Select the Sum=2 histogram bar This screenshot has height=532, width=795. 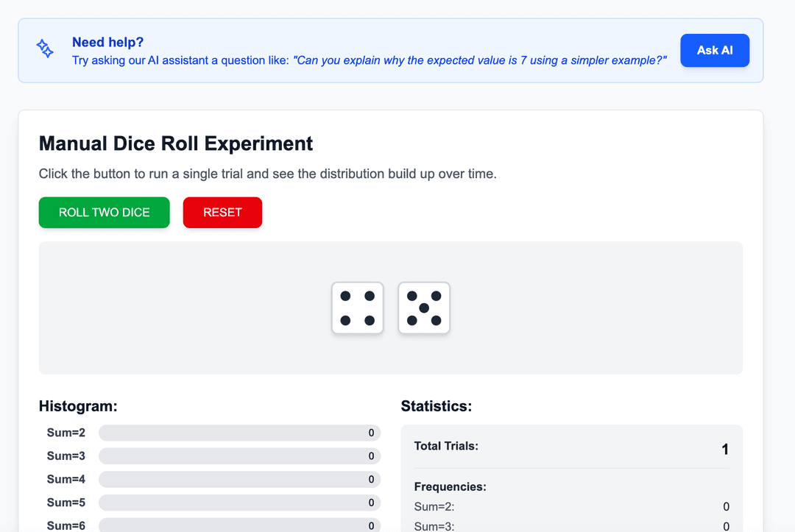click(x=239, y=433)
